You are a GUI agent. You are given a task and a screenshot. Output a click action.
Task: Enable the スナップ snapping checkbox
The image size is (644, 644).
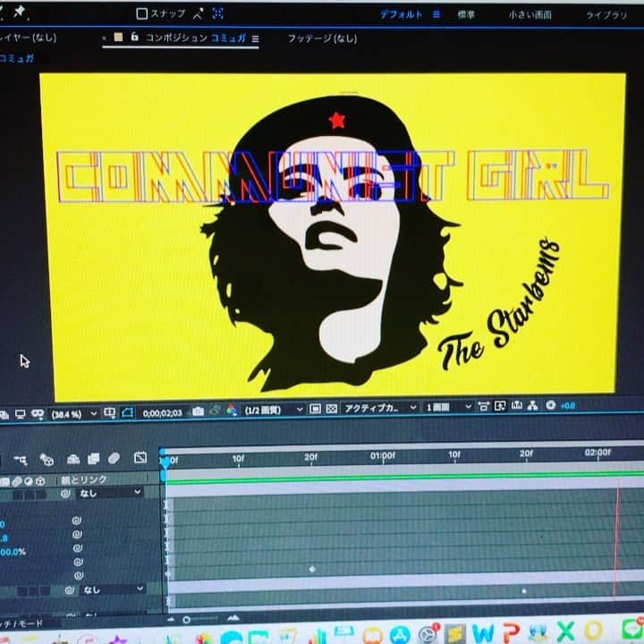[141, 14]
